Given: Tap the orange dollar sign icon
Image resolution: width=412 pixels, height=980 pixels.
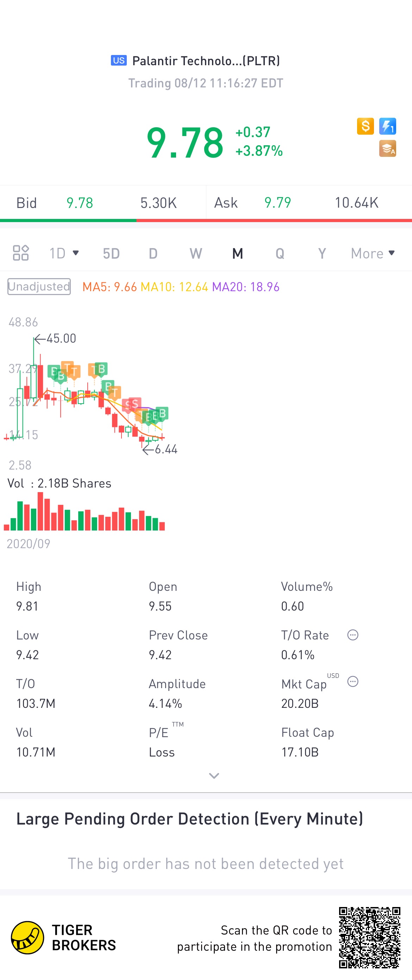Looking at the screenshot, I should pyautogui.click(x=365, y=126).
